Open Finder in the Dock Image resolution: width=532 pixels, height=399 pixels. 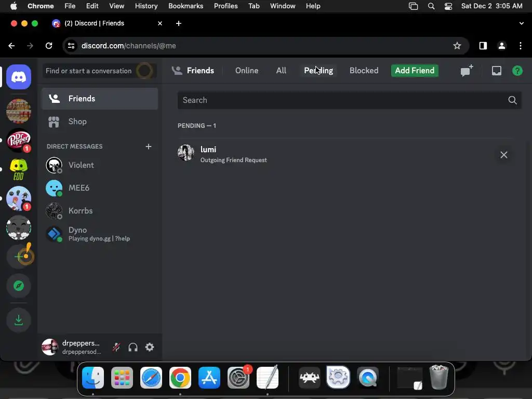(93, 378)
